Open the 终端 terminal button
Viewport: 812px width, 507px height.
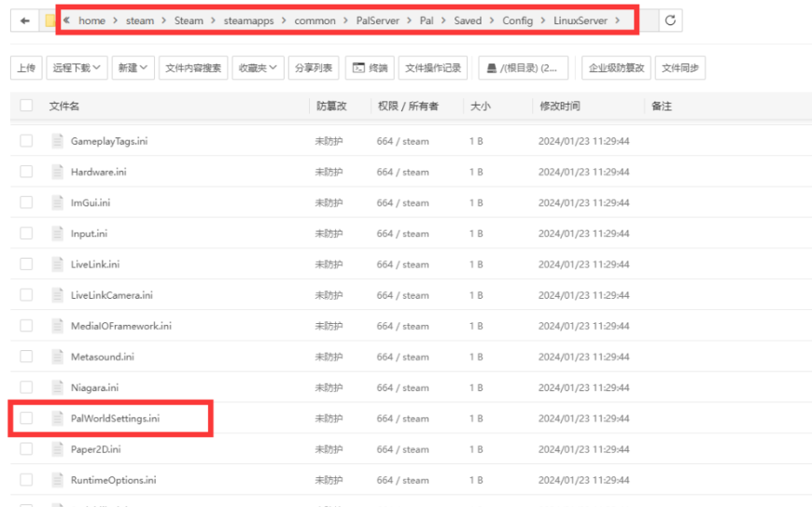[x=369, y=68]
